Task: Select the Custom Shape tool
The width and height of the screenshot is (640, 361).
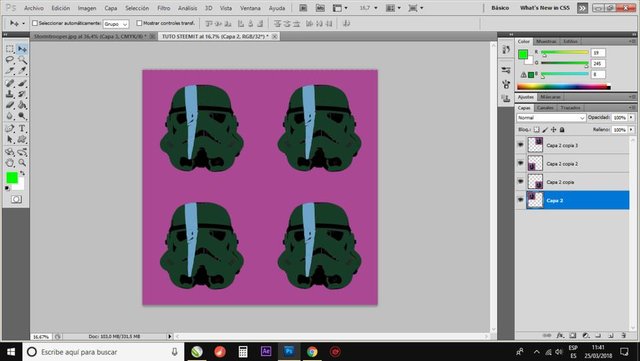Action: 22,140
